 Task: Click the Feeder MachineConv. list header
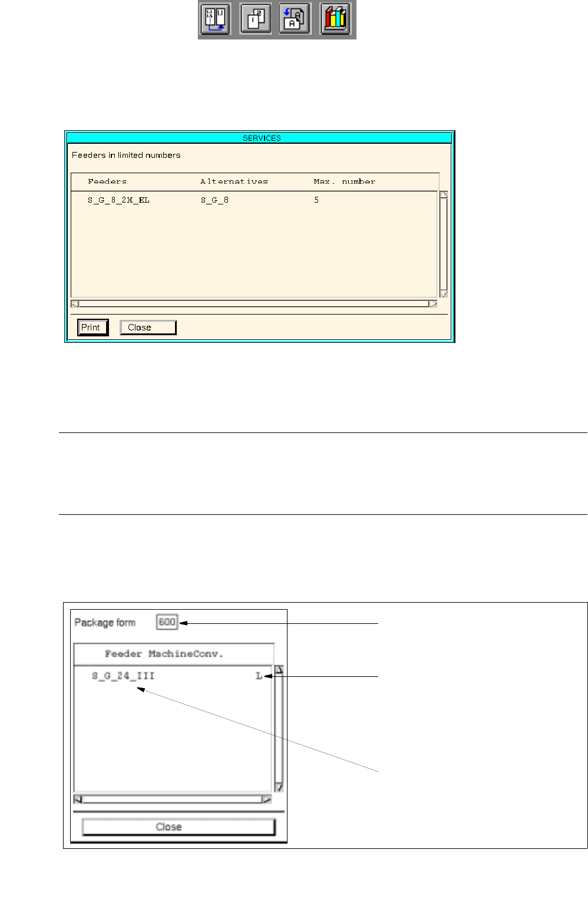pyautogui.click(x=164, y=654)
